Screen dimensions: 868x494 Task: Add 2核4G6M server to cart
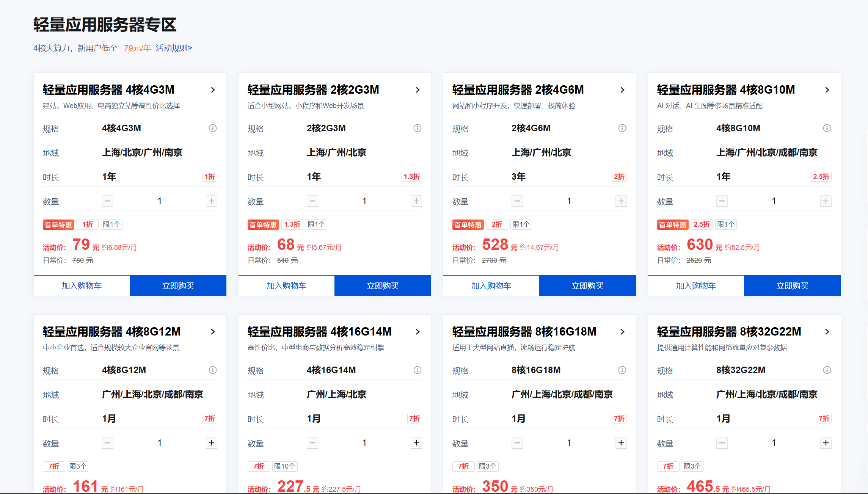(491, 285)
